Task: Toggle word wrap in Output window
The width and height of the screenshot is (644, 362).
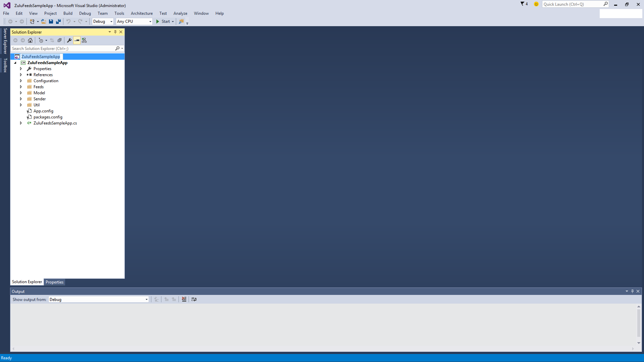Action: [194, 299]
